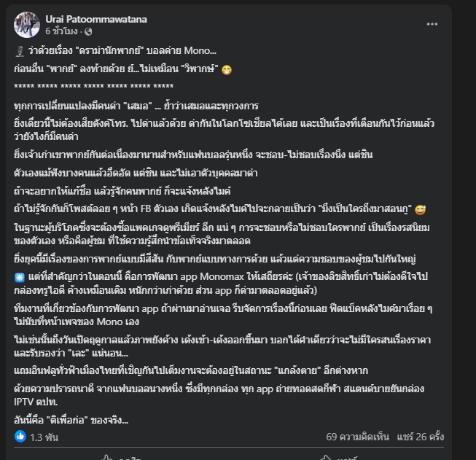Click the Share arrow icon below the post
Image resolution: width=476 pixels, height=460 pixels.
click(325, 458)
